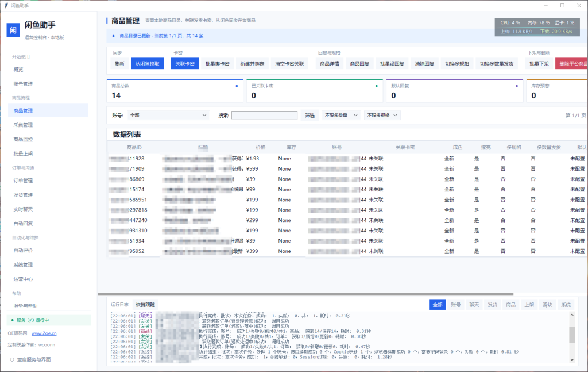Click 批量设回复 button
588x372 pixels.
click(392, 63)
